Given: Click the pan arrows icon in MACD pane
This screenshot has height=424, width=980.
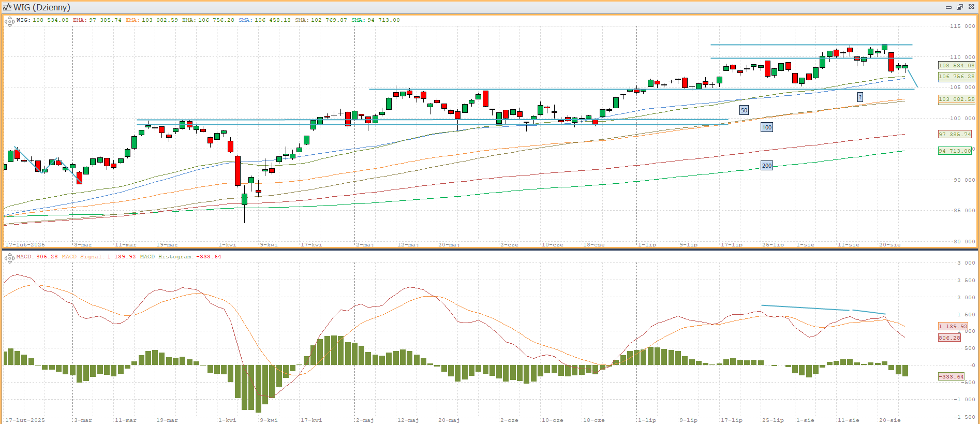Looking at the screenshot, I should coord(9,258).
